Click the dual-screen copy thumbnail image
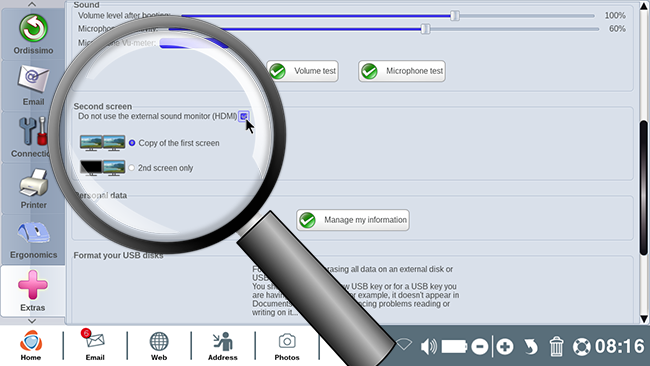The image size is (650, 366). pyautogui.click(x=102, y=143)
